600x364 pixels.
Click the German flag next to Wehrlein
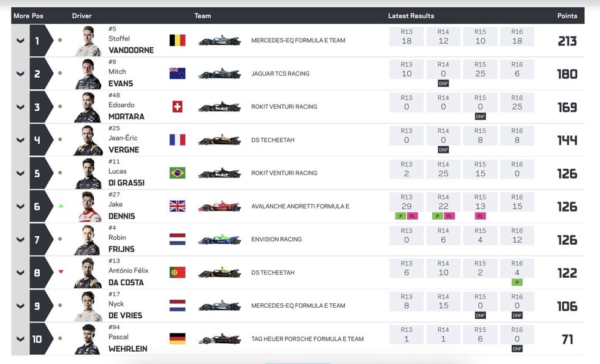[177, 339]
